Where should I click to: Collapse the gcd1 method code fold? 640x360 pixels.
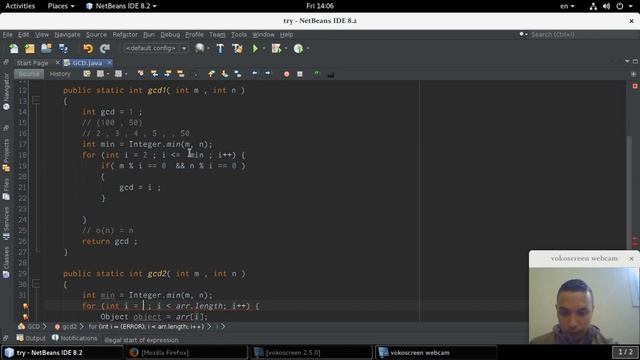tap(36, 100)
